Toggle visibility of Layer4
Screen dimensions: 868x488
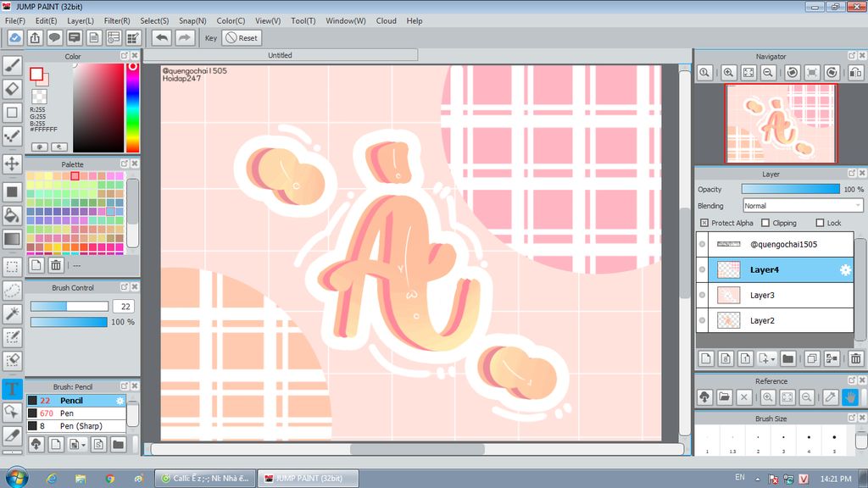[x=702, y=269]
